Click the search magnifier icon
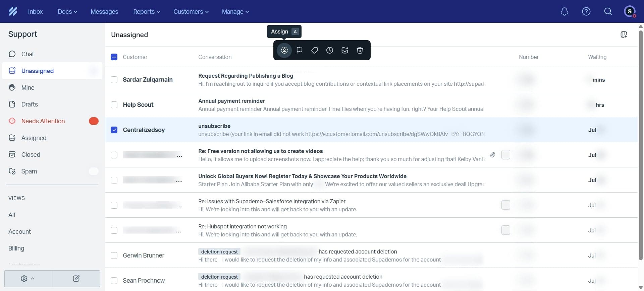The image size is (644, 291). tap(608, 11)
